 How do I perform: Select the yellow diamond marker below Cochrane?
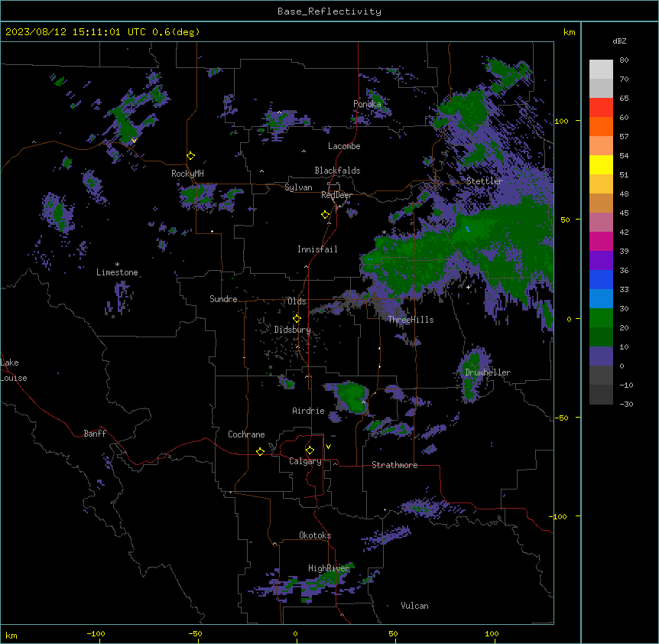260,451
